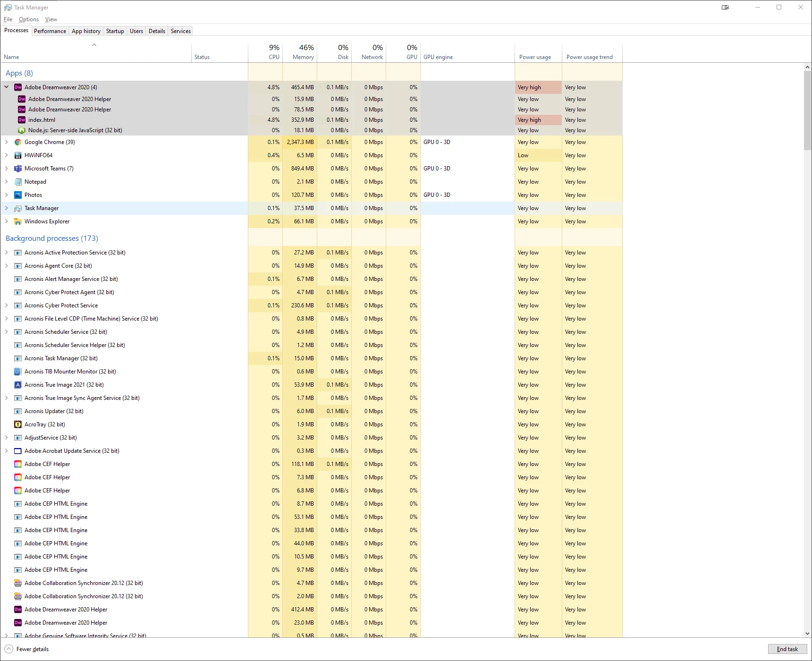
Task: Click the Acronis True Image 2021 icon
Action: coord(18,385)
